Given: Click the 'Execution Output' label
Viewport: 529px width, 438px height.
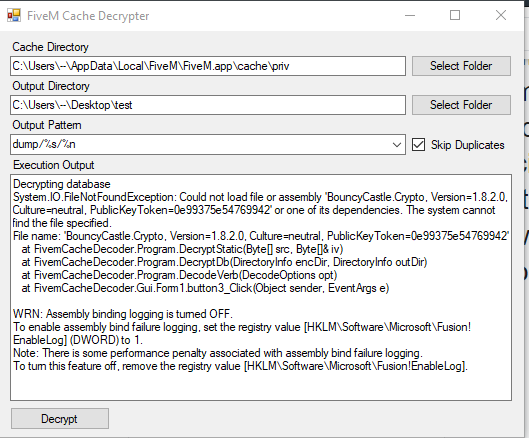Looking at the screenshot, I should 54,165.
